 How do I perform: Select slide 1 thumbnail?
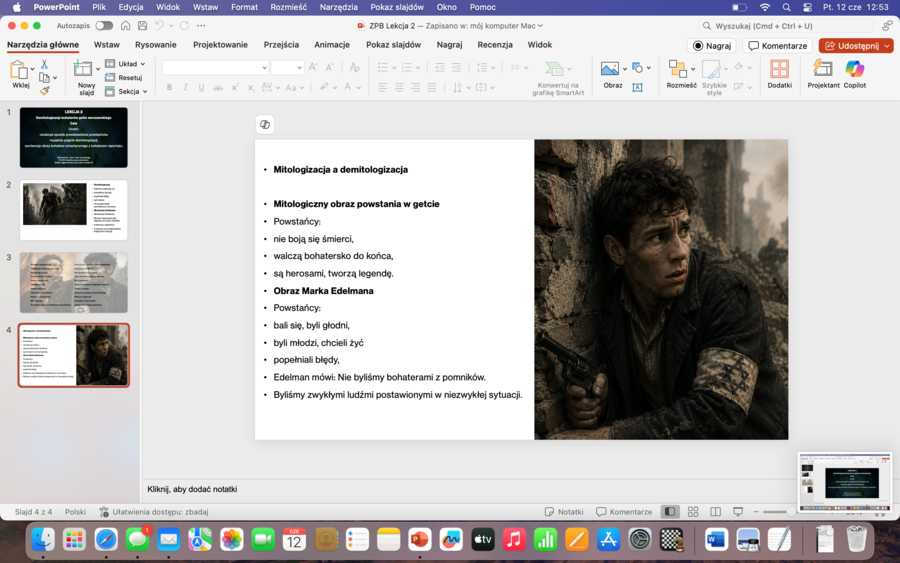point(73,138)
